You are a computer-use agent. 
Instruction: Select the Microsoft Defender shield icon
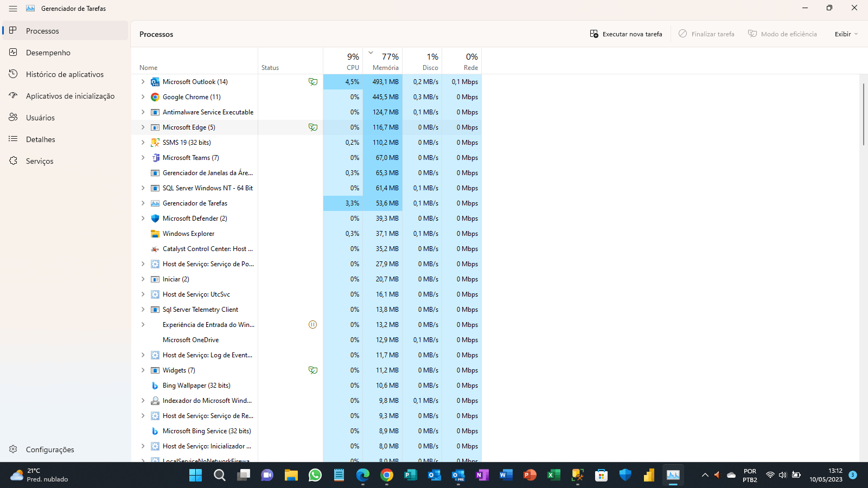pyautogui.click(x=155, y=219)
